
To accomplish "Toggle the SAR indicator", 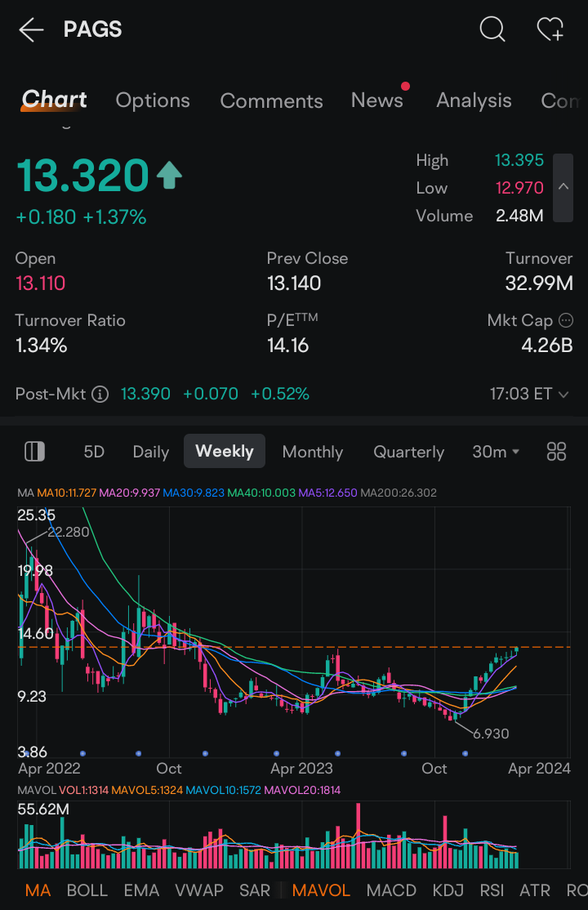I will (255, 890).
